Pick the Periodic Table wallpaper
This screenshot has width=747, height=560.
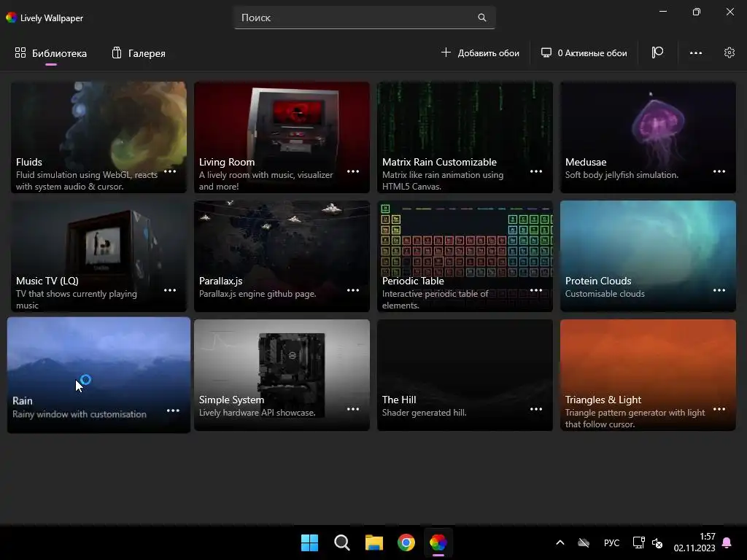[465, 256]
